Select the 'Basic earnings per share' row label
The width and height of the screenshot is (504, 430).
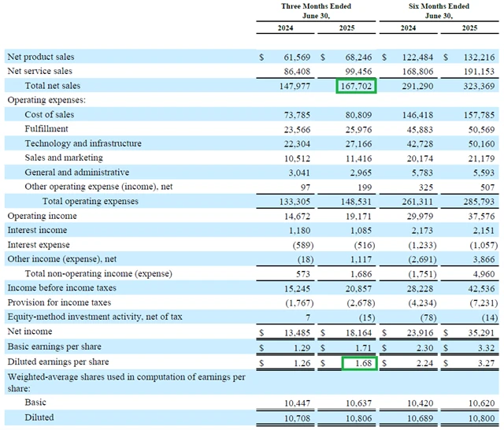pos(56,347)
